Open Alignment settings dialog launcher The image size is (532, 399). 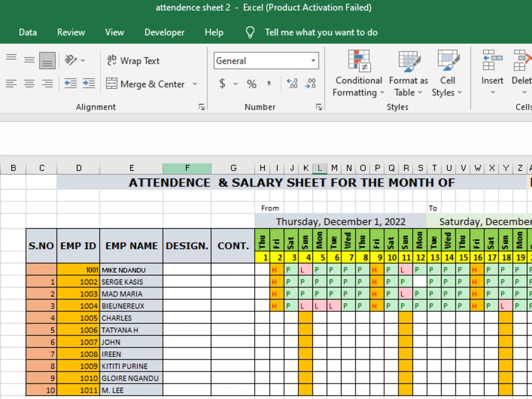click(202, 107)
